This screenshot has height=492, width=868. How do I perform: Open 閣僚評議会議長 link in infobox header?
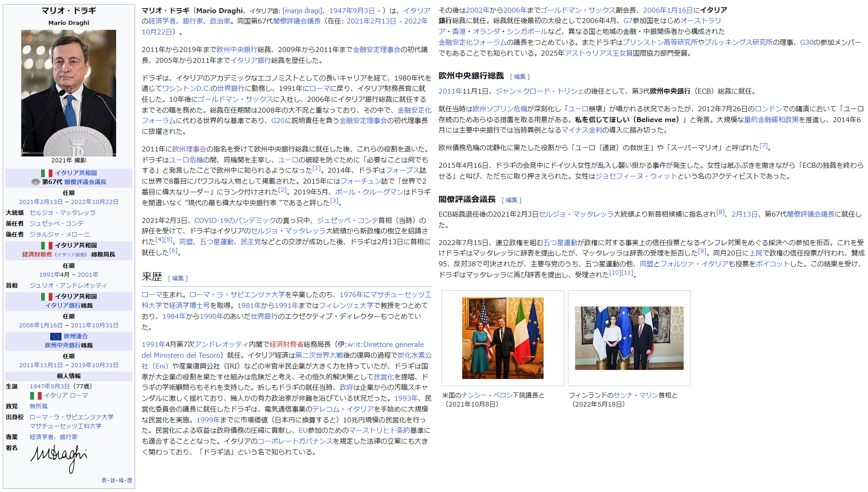[85, 182]
